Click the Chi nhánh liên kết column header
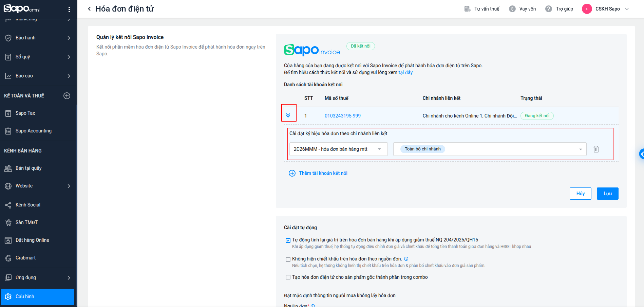The width and height of the screenshot is (644, 307). [x=441, y=98]
